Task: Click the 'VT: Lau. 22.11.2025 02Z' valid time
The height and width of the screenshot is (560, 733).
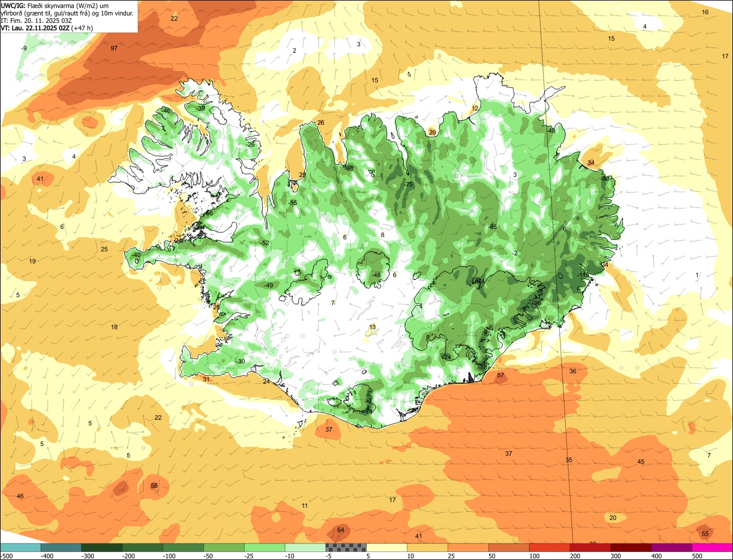Action: 36,27
